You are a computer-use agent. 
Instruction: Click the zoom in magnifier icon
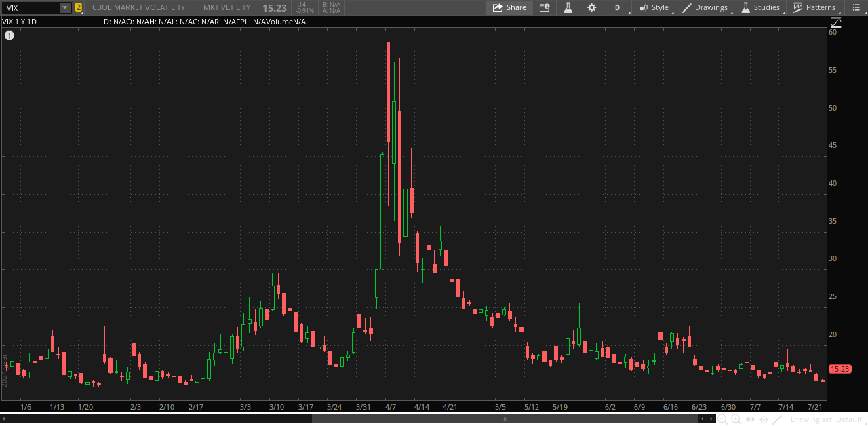pos(736,420)
